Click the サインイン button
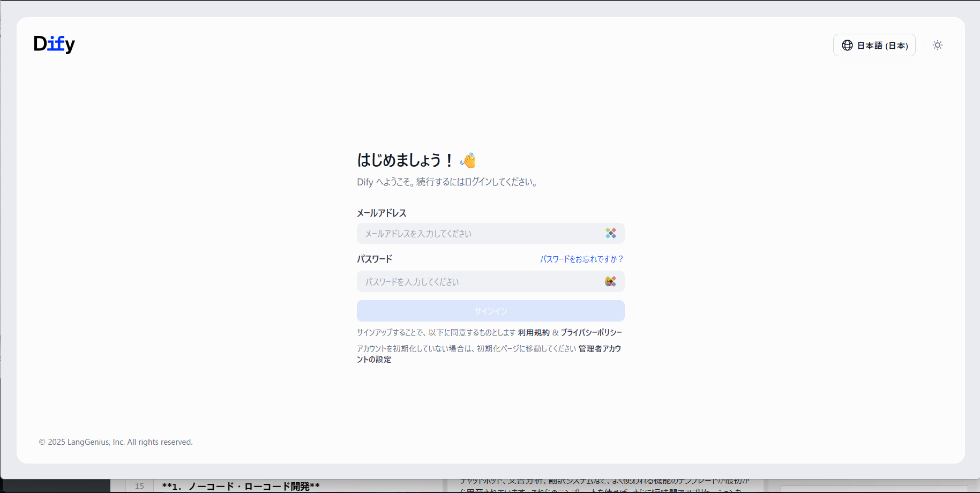The width and height of the screenshot is (980, 493). tap(490, 311)
